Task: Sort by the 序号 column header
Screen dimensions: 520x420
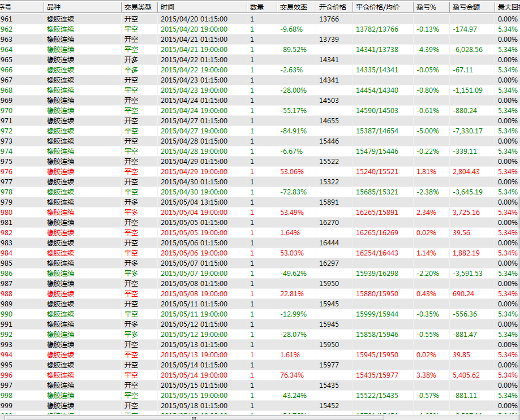Action: [x=7, y=7]
